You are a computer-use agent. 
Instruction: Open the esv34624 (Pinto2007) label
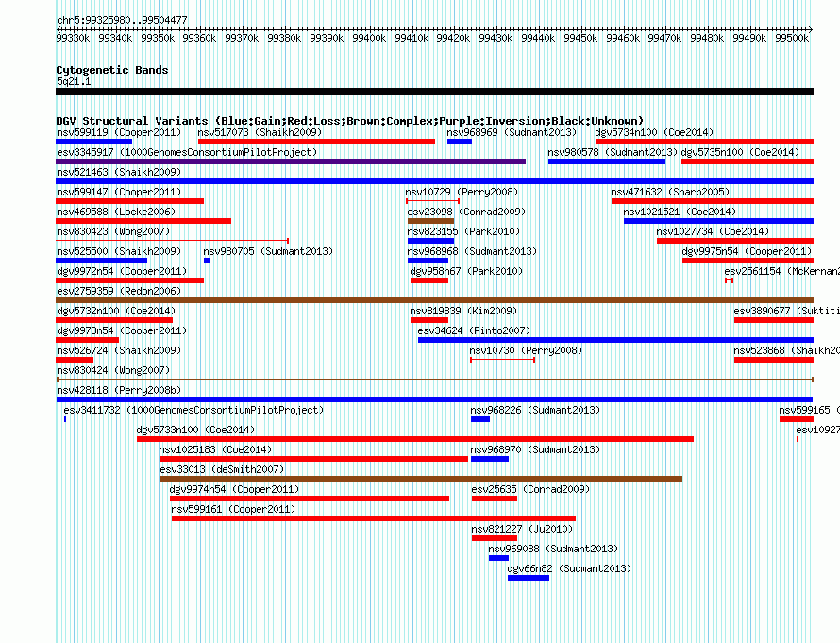[x=474, y=330]
